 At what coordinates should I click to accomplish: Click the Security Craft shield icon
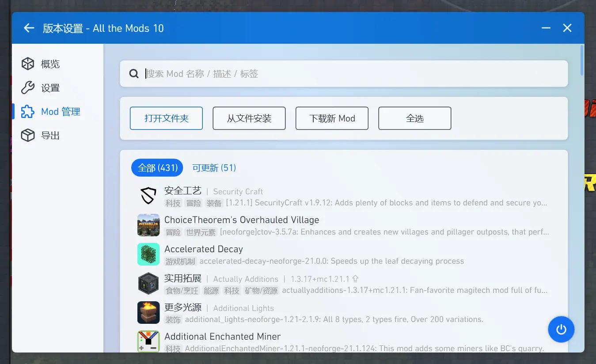[x=148, y=196]
